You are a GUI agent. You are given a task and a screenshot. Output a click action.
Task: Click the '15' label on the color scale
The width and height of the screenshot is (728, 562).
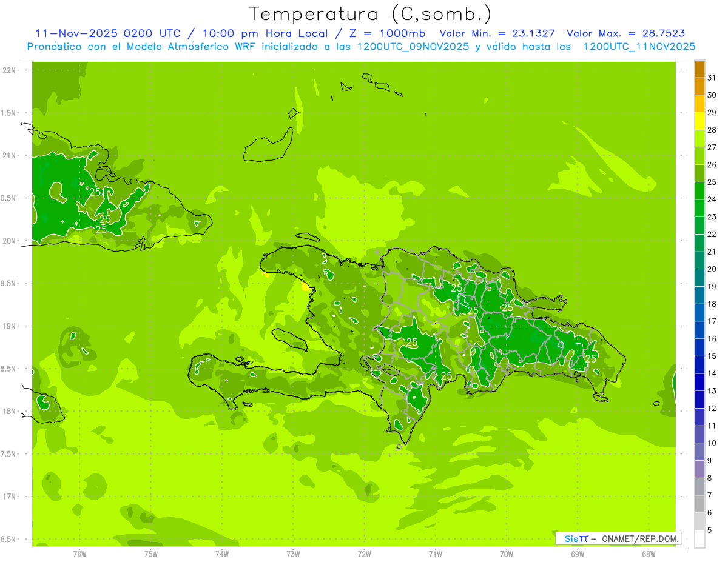pyautogui.click(x=712, y=356)
